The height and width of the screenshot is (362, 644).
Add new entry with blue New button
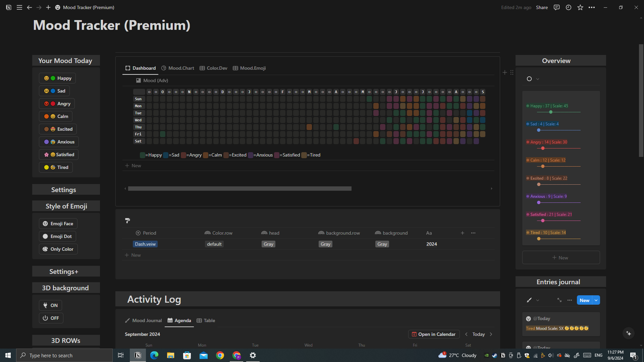[585, 300]
